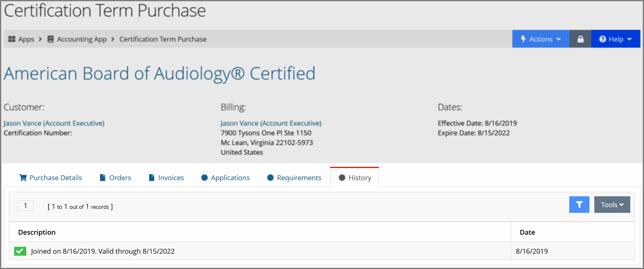Open Jason Vance billing contact link
This screenshot has width=644, height=269.
tap(271, 123)
